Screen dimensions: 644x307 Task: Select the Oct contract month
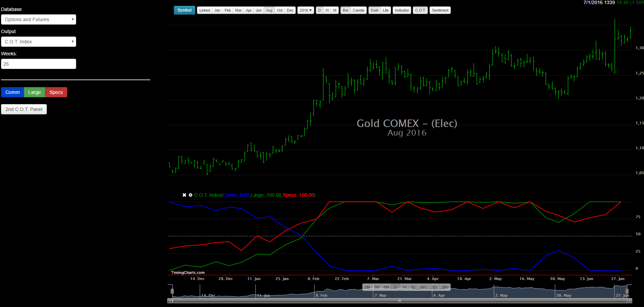point(280,10)
